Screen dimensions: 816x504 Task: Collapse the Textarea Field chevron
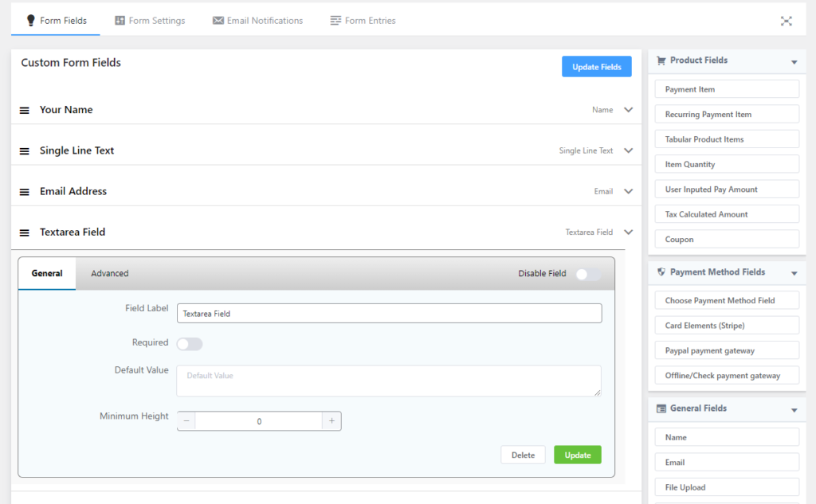[629, 232]
